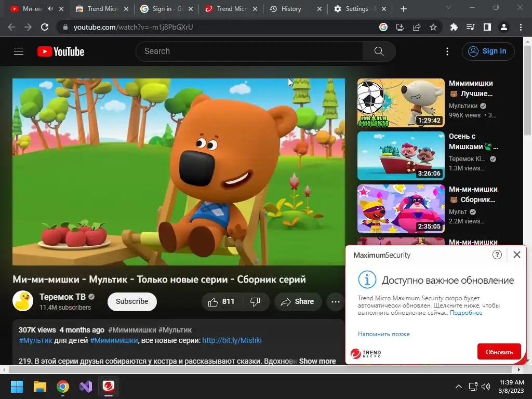Screen dimensions: 532x399
Task: Click the browser address bar URL
Action: [x=133, y=27]
